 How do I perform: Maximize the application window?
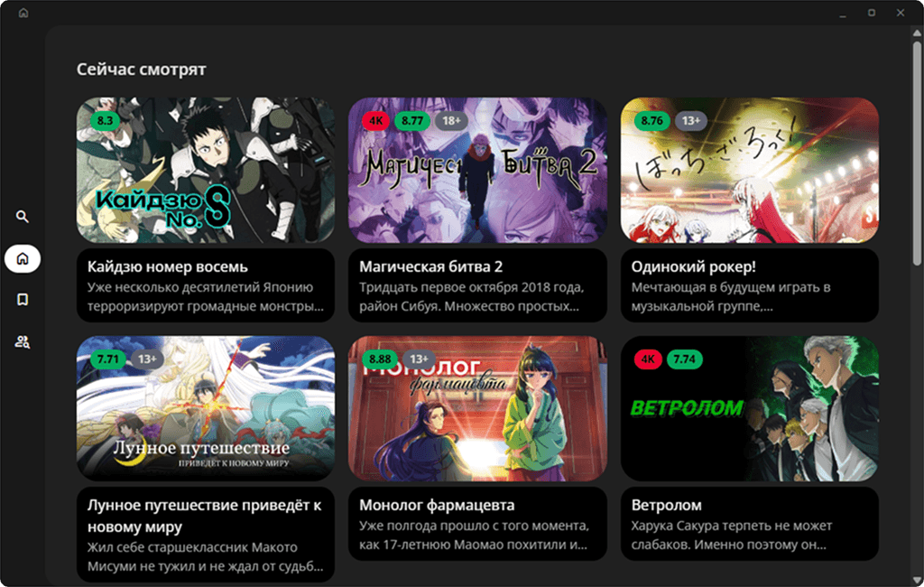tap(872, 13)
